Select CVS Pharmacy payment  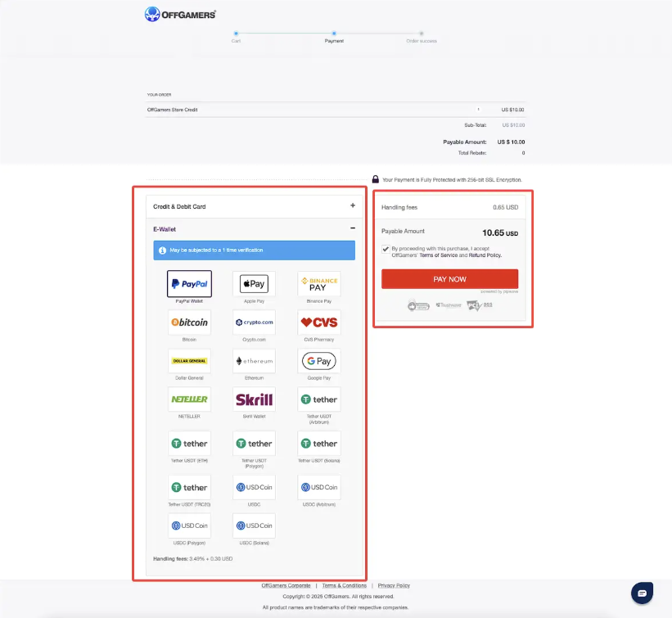(x=319, y=323)
